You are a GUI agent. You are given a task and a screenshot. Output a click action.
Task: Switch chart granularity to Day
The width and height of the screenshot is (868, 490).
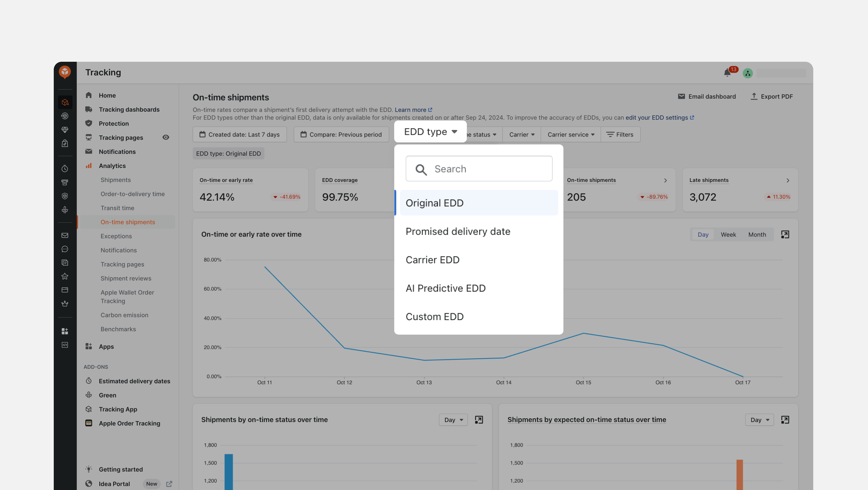pyautogui.click(x=703, y=234)
